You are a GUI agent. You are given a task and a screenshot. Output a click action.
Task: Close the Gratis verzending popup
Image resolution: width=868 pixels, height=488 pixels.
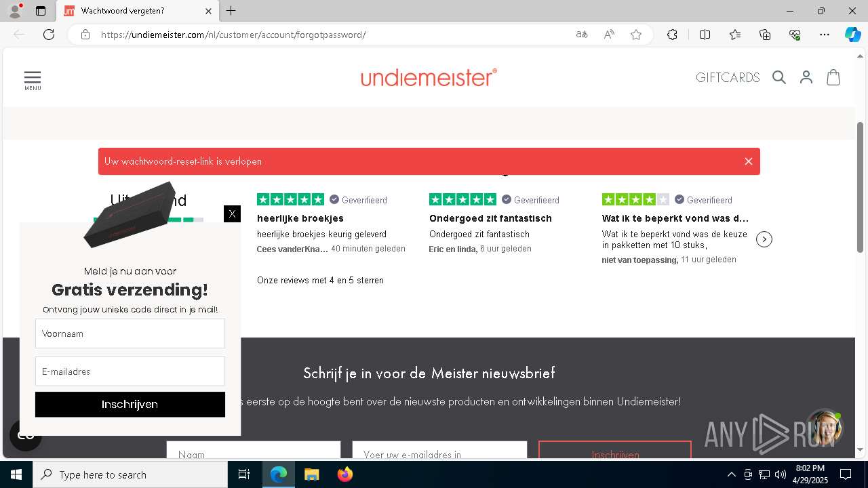point(232,213)
